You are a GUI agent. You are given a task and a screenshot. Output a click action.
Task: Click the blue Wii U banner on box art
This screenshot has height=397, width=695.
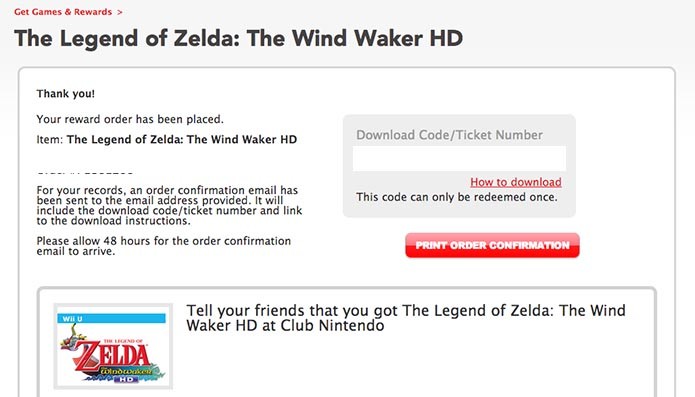tap(111, 319)
